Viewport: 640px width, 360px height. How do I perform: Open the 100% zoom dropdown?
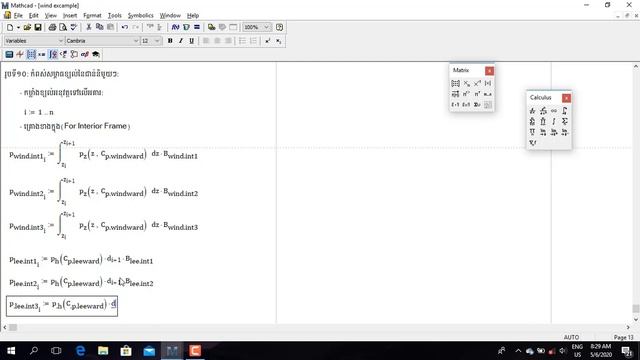pyautogui.click(x=266, y=27)
